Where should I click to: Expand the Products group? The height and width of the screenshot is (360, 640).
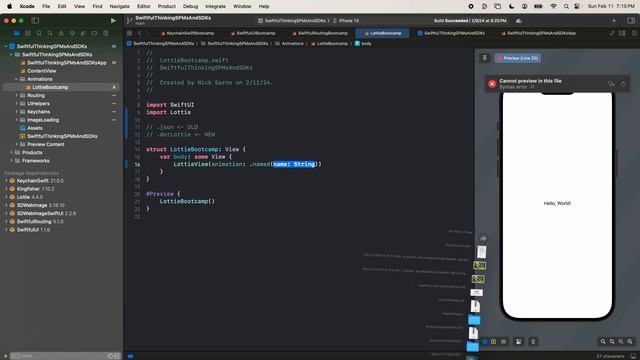(x=11, y=152)
